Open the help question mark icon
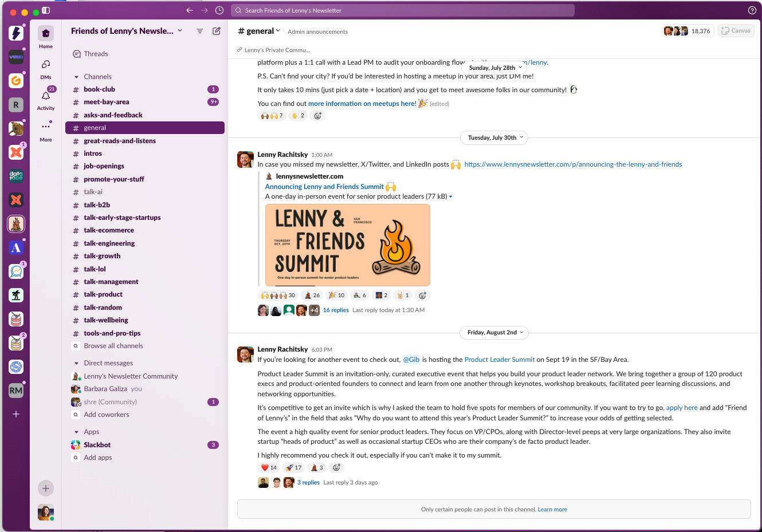 pyautogui.click(x=752, y=10)
